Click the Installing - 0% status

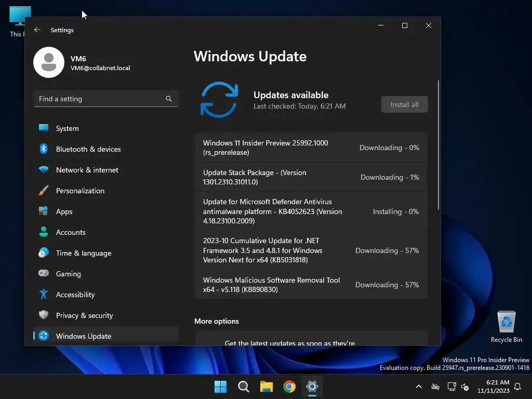tap(395, 211)
